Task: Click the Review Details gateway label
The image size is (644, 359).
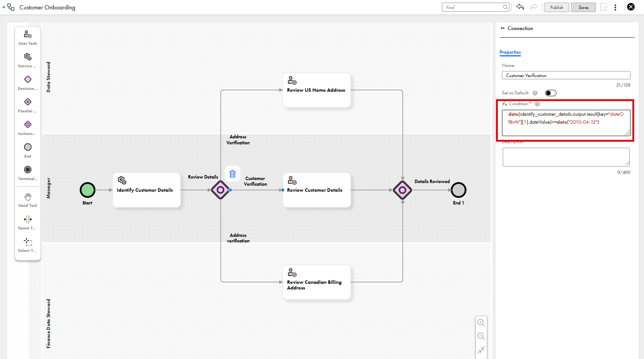Action: point(203,177)
